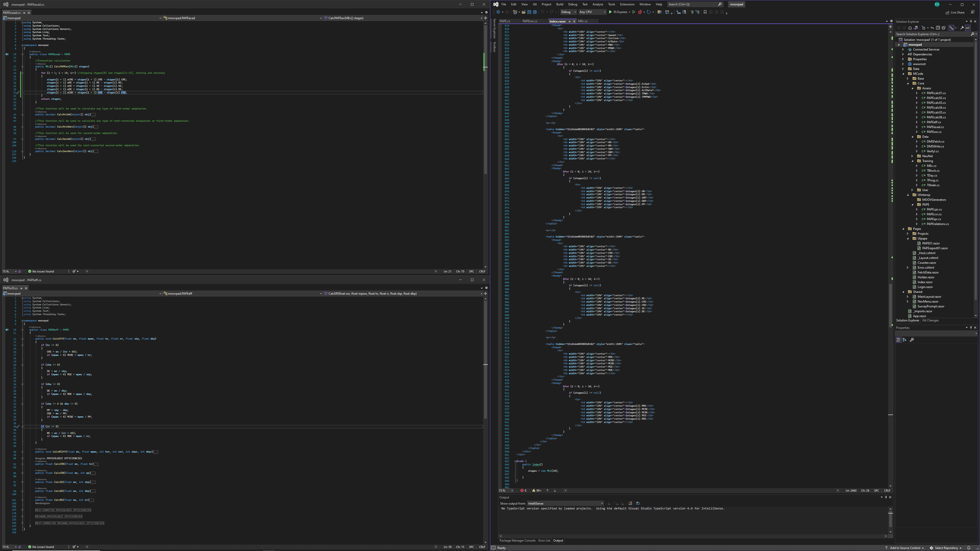980x551 pixels.
Task: Click Show All Files icon
Action: click(944, 28)
